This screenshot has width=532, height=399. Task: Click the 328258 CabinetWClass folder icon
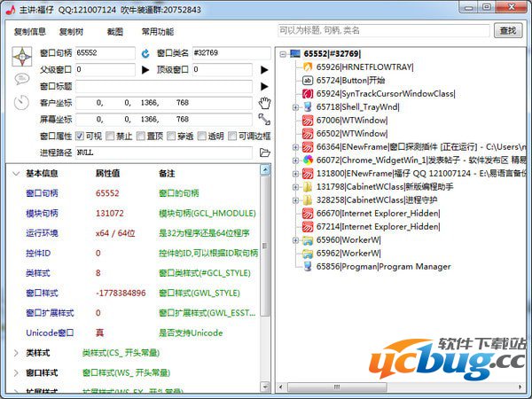coord(308,199)
